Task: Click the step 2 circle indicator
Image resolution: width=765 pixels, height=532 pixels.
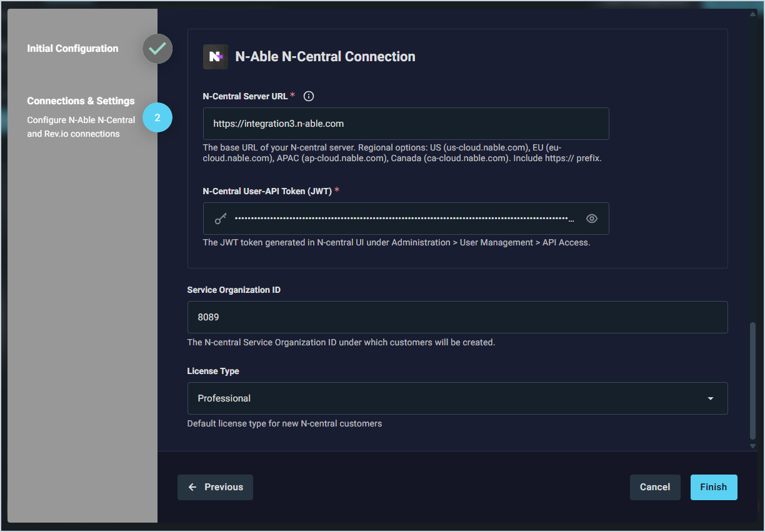Action: pyautogui.click(x=157, y=117)
